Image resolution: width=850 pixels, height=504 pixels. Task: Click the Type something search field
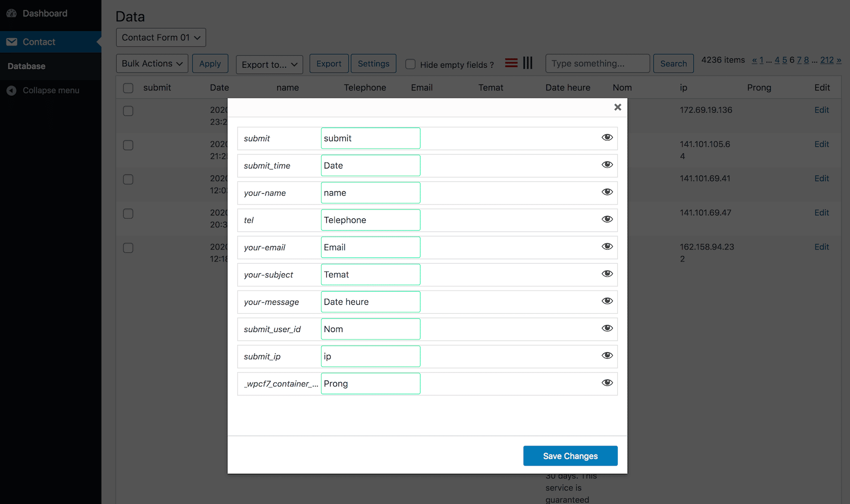[x=597, y=63]
